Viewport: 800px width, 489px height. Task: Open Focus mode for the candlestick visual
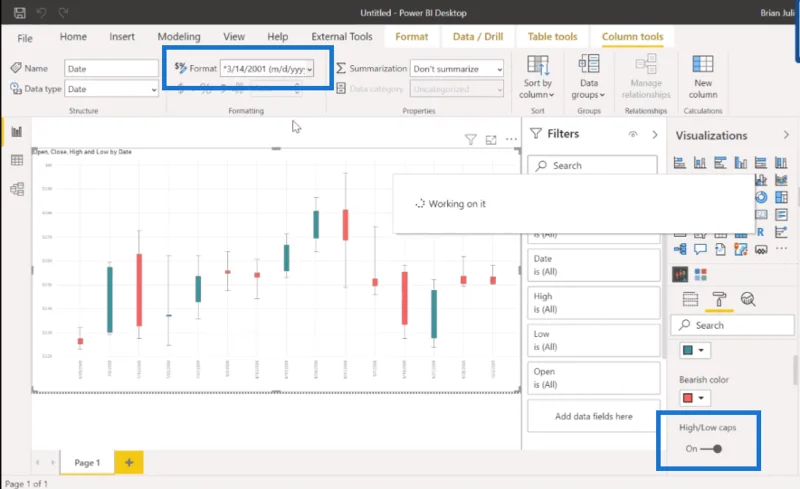click(x=491, y=139)
